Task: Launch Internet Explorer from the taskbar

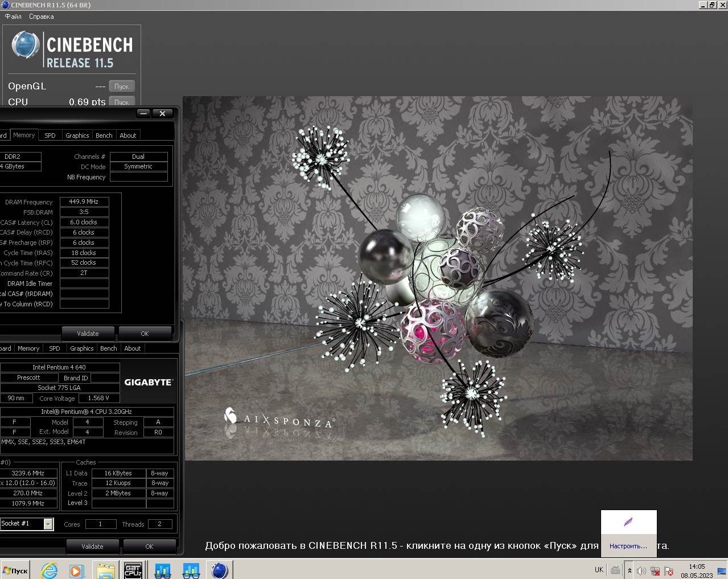Action: point(50,570)
